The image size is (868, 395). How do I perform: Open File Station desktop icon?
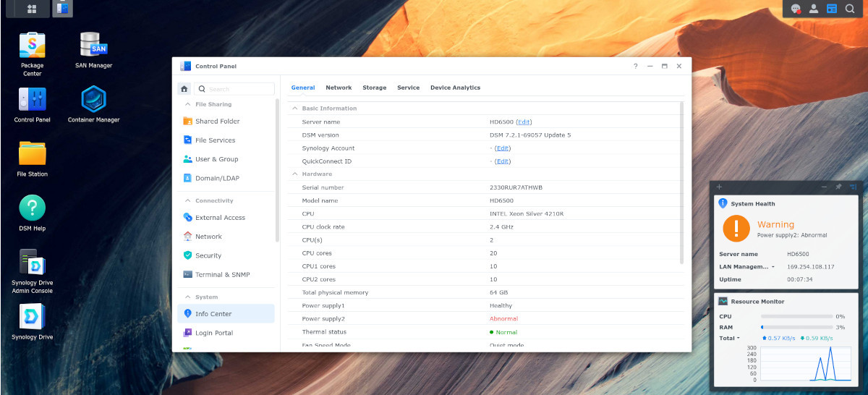pos(32,159)
